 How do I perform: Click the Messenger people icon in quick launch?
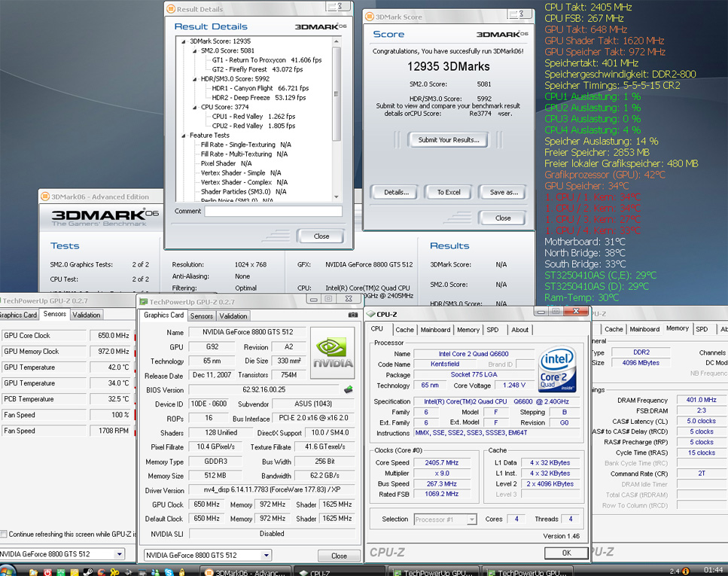(x=155, y=572)
